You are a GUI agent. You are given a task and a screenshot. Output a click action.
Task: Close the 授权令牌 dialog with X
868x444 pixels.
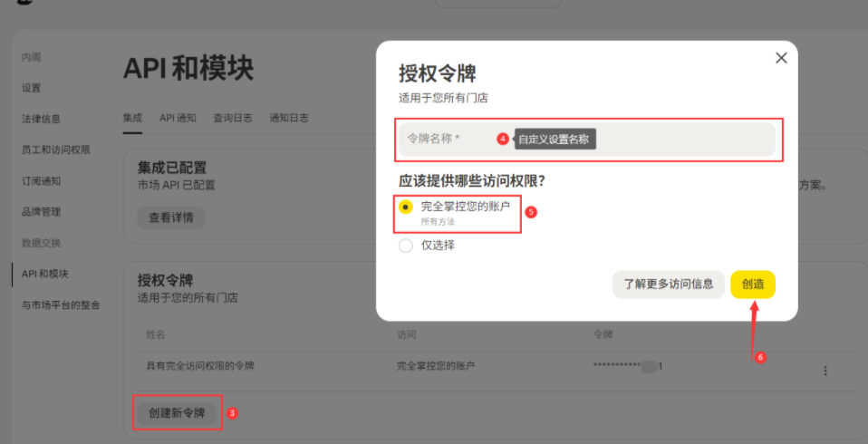click(x=781, y=58)
